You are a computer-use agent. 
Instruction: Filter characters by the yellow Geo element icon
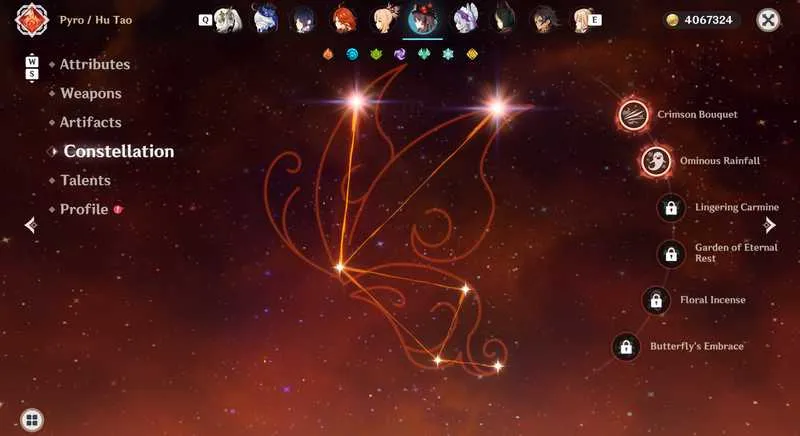pyautogui.click(x=472, y=54)
